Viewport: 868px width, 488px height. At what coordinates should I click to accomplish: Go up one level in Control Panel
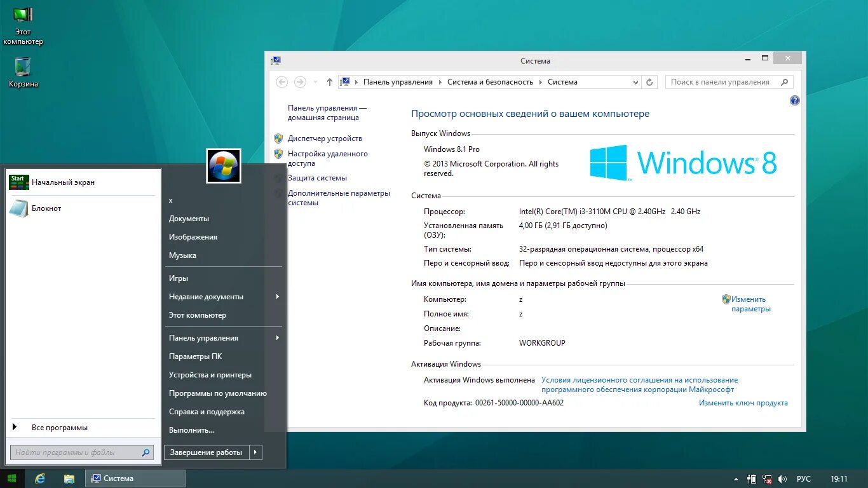pos(329,82)
